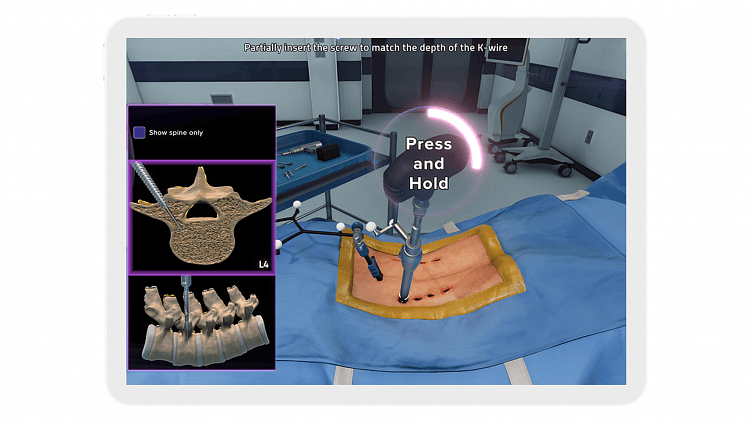Image resolution: width=751 pixels, height=422 pixels.
Task: Click the screwdriver handle over the incision
Action: click(426, 168)
